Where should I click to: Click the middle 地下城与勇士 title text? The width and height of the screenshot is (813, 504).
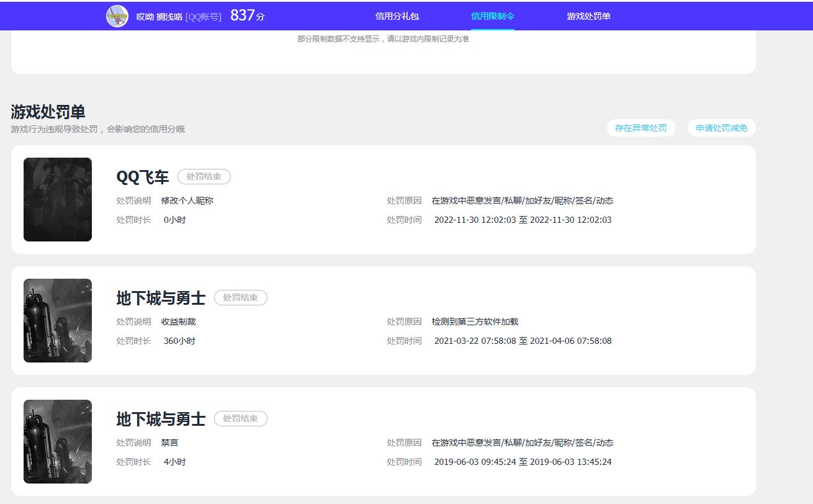(161, 297)
